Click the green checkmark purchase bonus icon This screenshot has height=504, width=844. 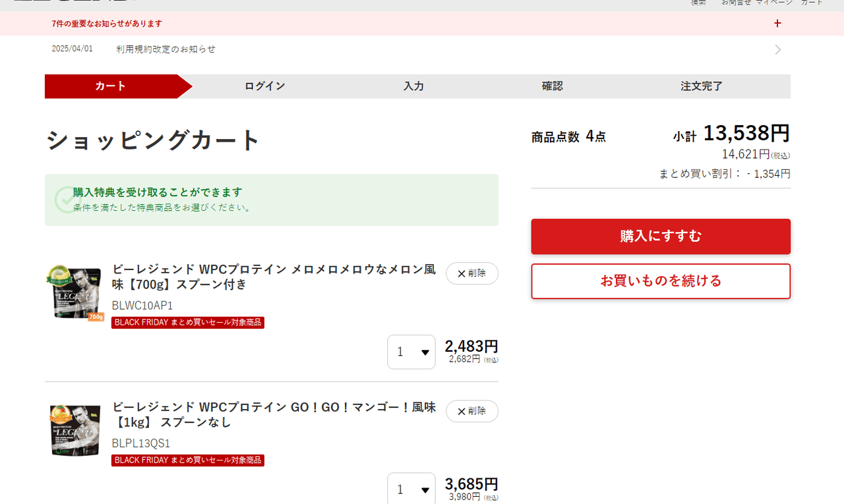click(x=65, y=200)
